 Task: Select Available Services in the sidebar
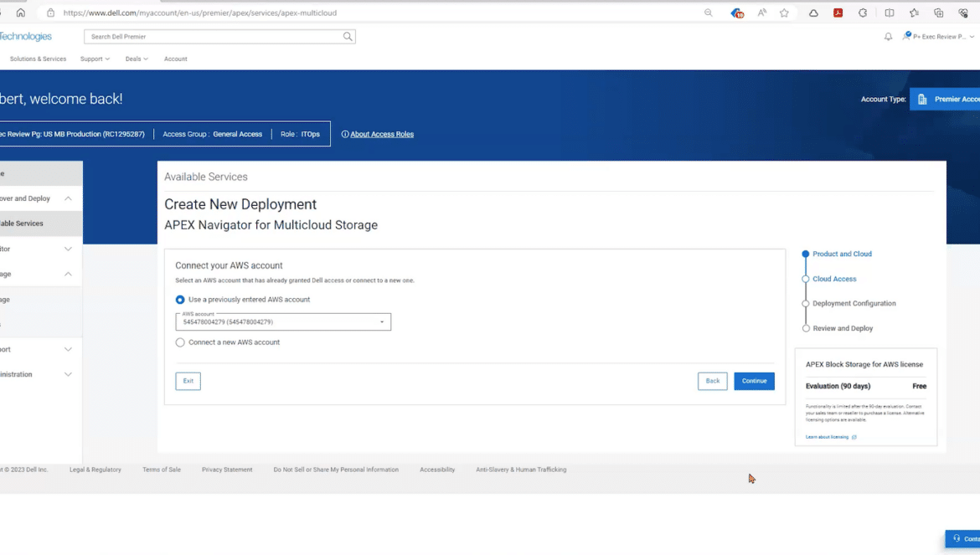(41, 224)
